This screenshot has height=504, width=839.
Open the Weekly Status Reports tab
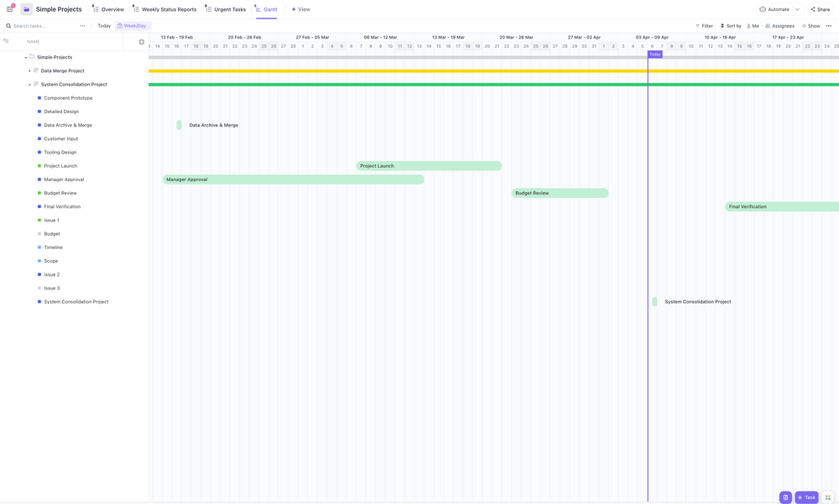pyautogui.click(x=168, y=8)
